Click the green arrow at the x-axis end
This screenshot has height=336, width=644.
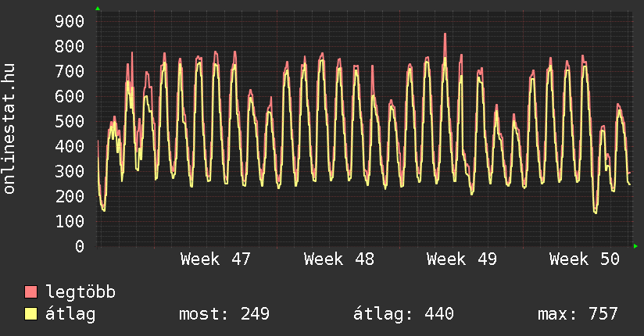[x=635, y=246]
